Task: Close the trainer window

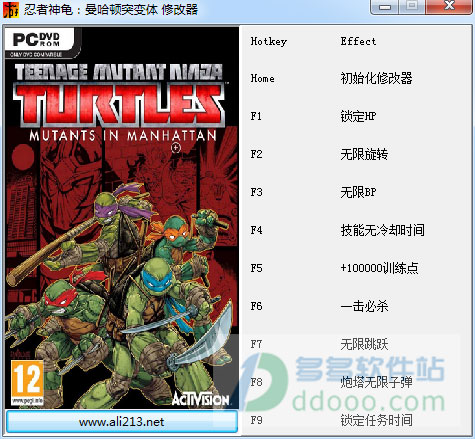Action: click(449, 6)
